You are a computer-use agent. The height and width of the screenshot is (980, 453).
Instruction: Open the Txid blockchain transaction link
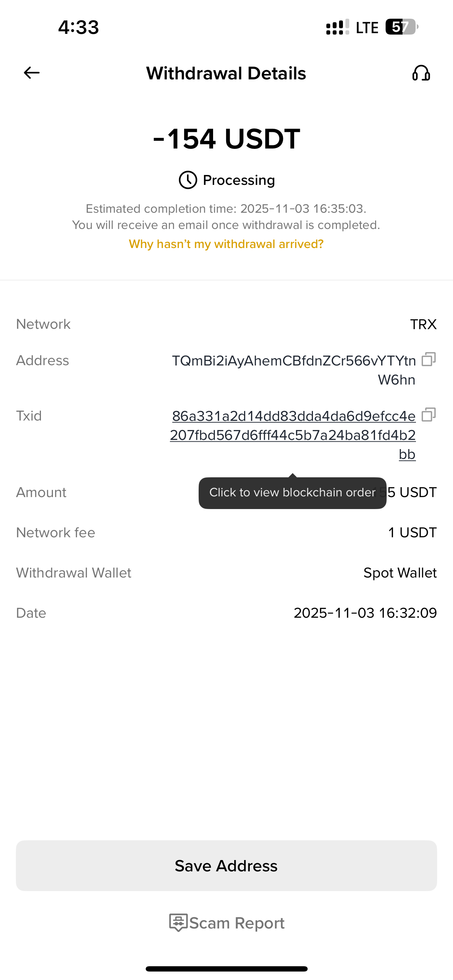pyautogui.click(x=293, y=435)
